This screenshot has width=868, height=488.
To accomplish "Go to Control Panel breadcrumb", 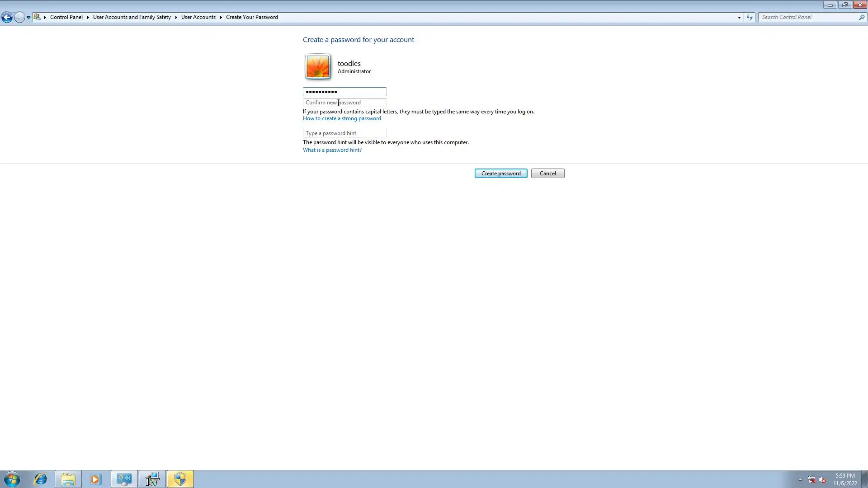I will pos(66,17).
